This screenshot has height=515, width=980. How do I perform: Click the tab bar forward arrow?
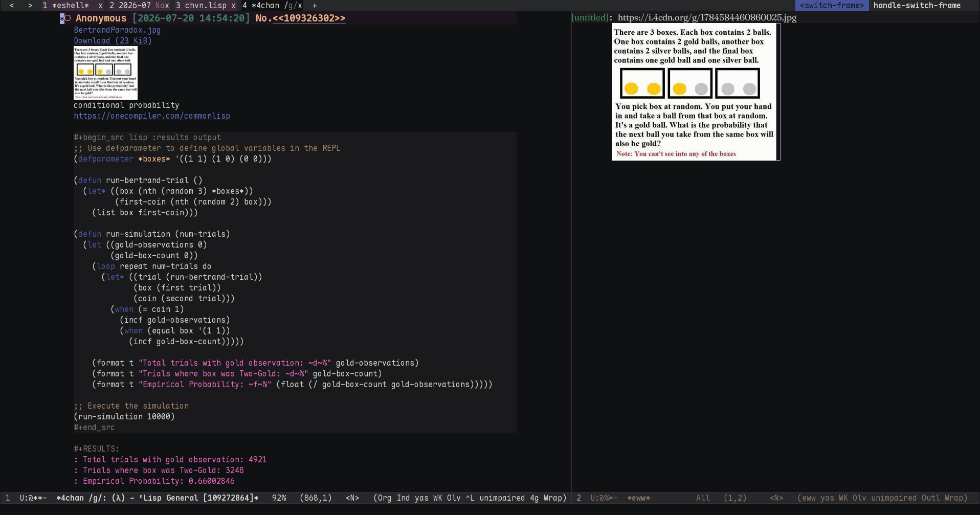[30, 6]
